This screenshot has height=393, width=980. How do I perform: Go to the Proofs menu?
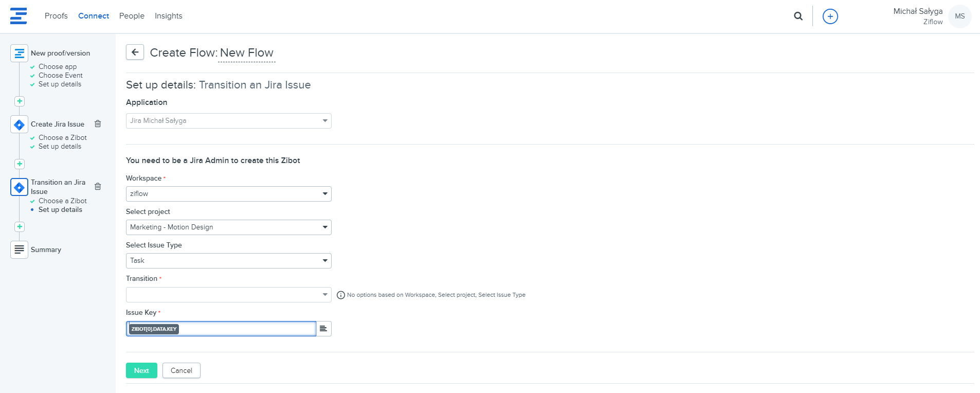(x=56, y=16)
